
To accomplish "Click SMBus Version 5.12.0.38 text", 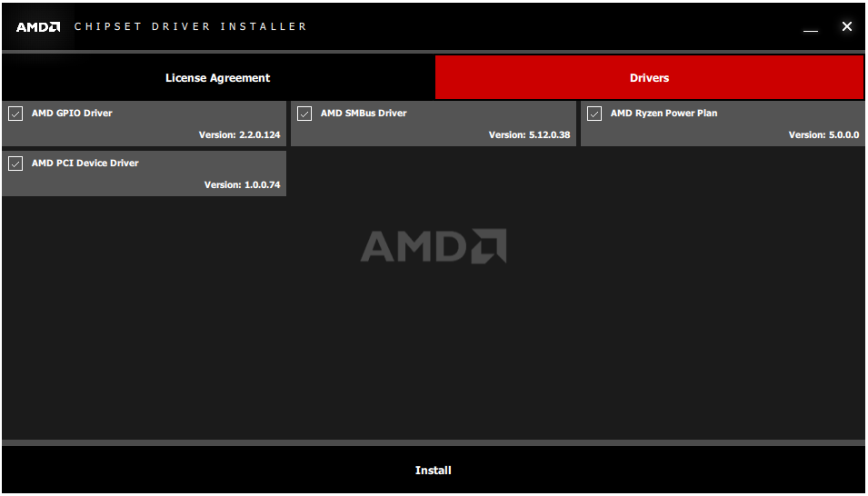I will click(529, 134).
